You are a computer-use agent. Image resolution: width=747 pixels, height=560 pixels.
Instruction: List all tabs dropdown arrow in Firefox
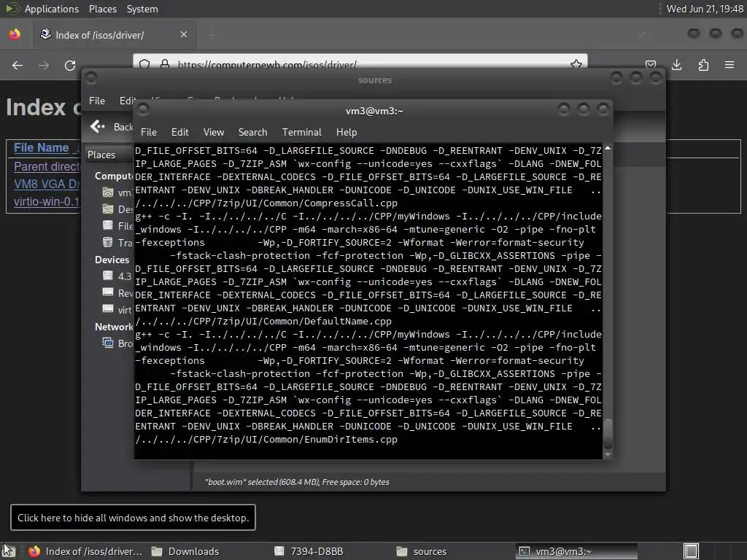(640, 34)
